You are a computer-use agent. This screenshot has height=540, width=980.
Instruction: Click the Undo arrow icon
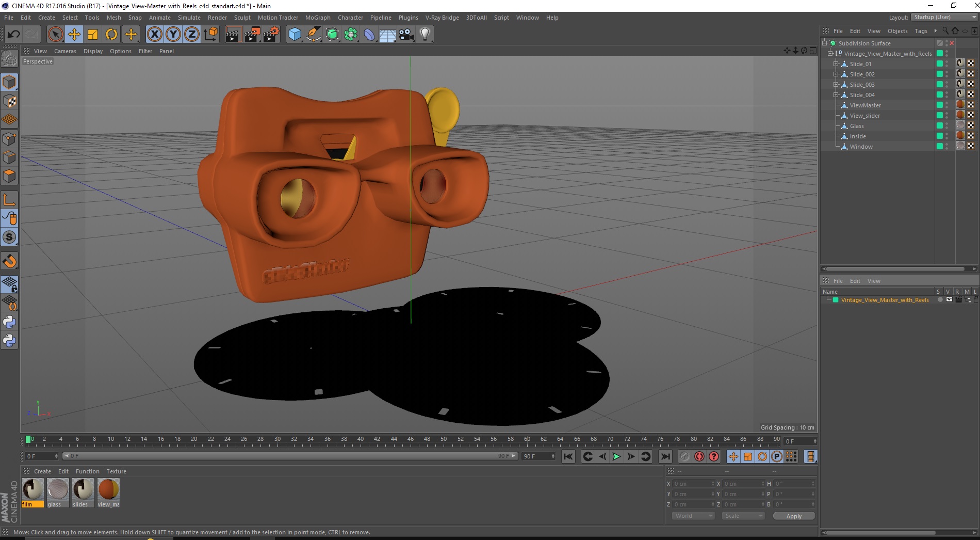coord(13,35)
